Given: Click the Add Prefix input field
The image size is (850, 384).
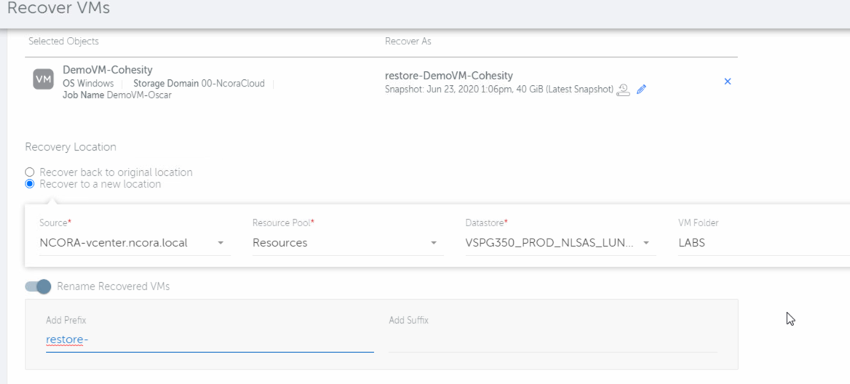Looking at the screenshot, I should pos(210,340).
